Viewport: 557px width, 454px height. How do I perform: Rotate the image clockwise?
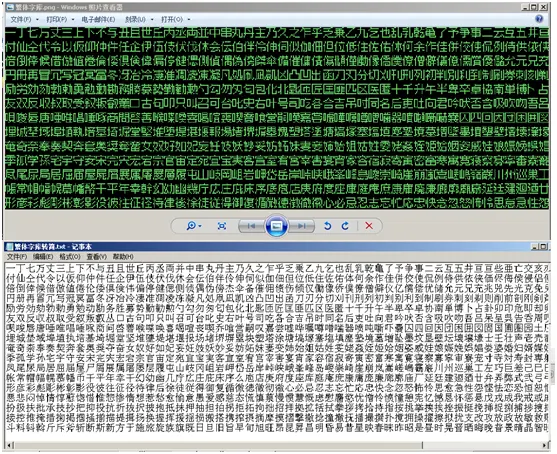click(345, 226)
